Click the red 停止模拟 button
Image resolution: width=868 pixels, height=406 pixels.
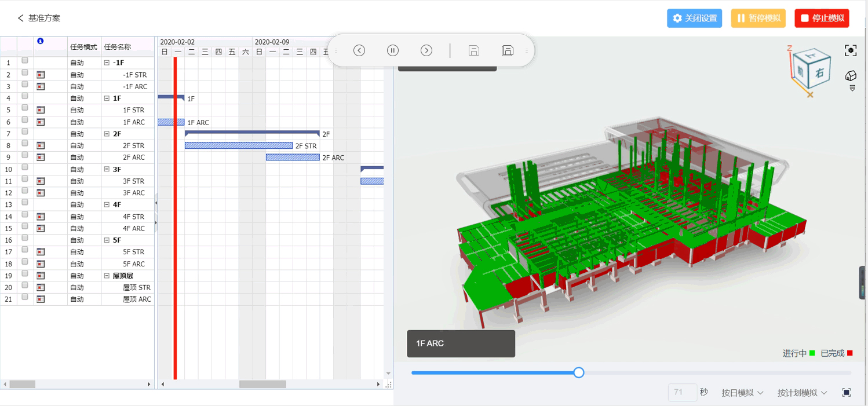(822, 18)
